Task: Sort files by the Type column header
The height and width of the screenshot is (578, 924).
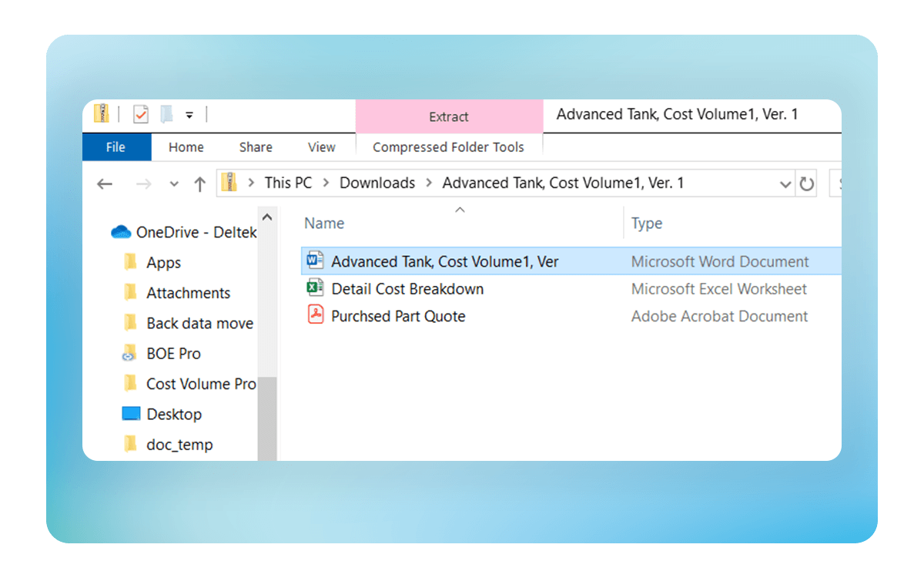Action: pyautogui.click(x=647, y=223)
